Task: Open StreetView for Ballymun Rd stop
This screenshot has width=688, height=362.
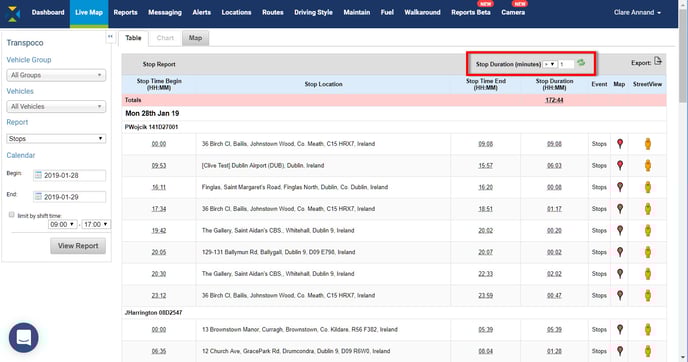Action: click(648, 252)
